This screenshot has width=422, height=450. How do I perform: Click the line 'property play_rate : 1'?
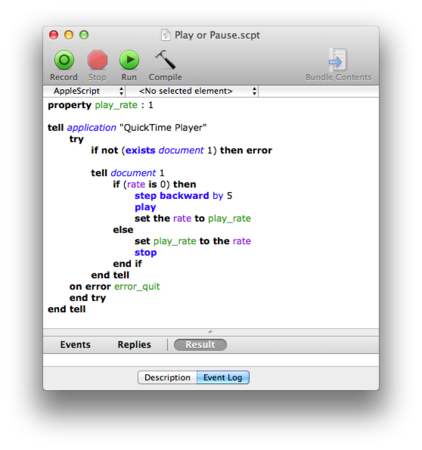(x=100, y=105)
